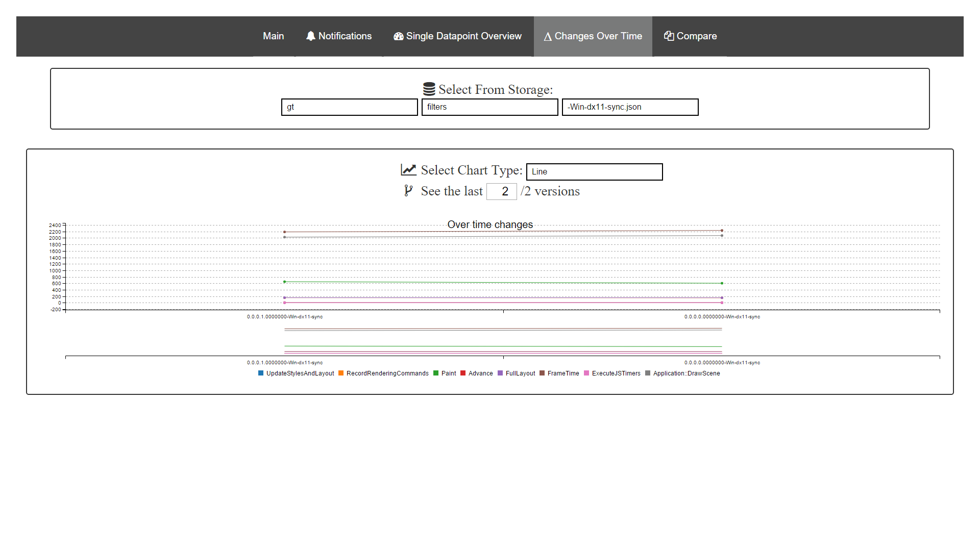The height and width of the screenshot is (551, 980).
Task: Open the Notifications page
Action: point(339,36)
